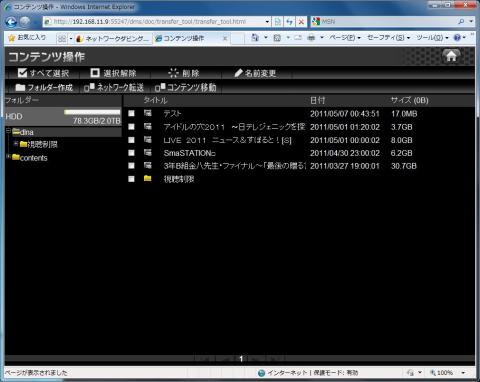
Task: Tick the checkbox for 3年B組金八先生 row
Action: point(131,166)
